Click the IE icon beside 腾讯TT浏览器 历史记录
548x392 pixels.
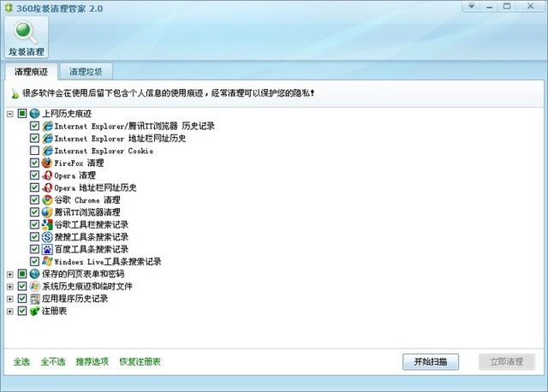pos(47,126)
